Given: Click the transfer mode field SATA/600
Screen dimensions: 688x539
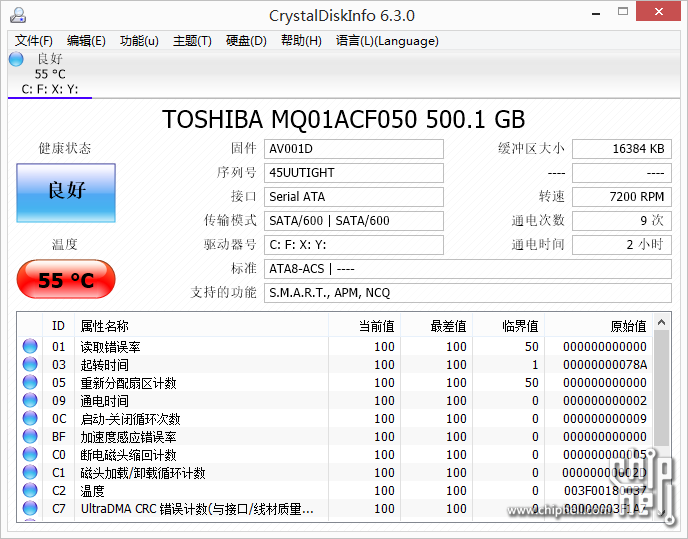Looking at the screenshot, I should point(354,220).
